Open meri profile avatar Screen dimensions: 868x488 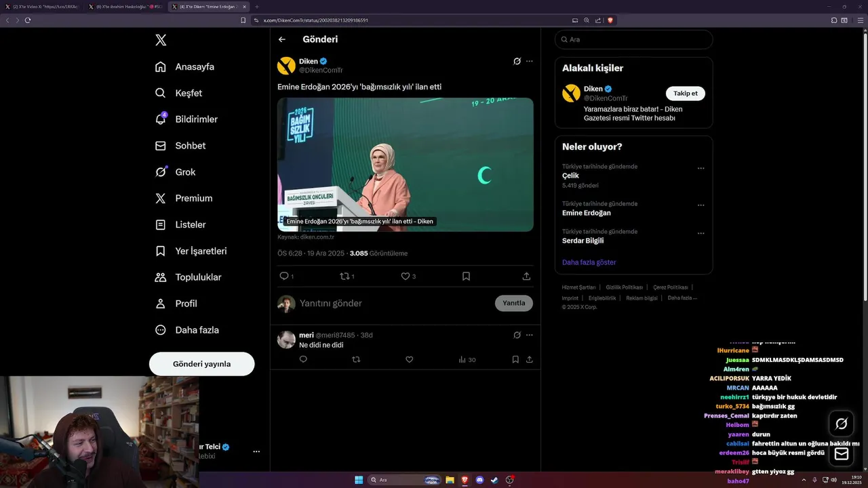point(286,340)
